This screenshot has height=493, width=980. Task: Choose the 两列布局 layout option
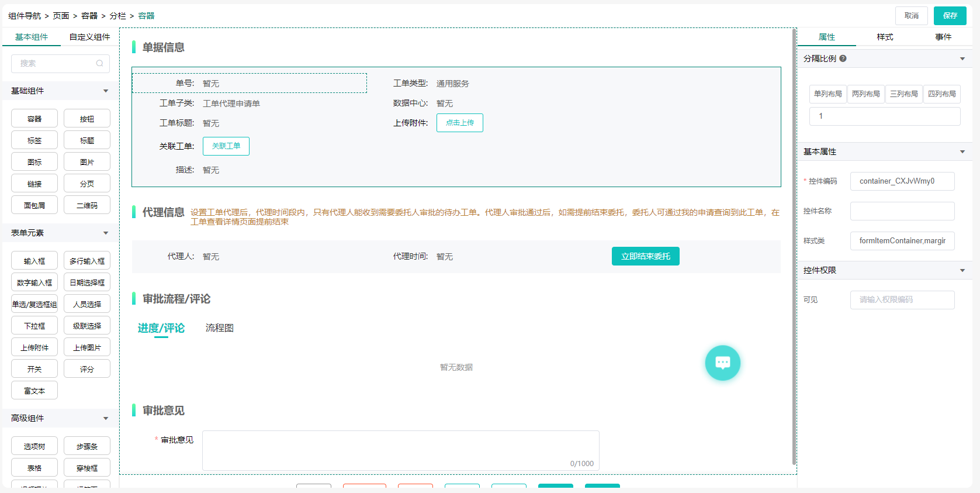[866, 94]
